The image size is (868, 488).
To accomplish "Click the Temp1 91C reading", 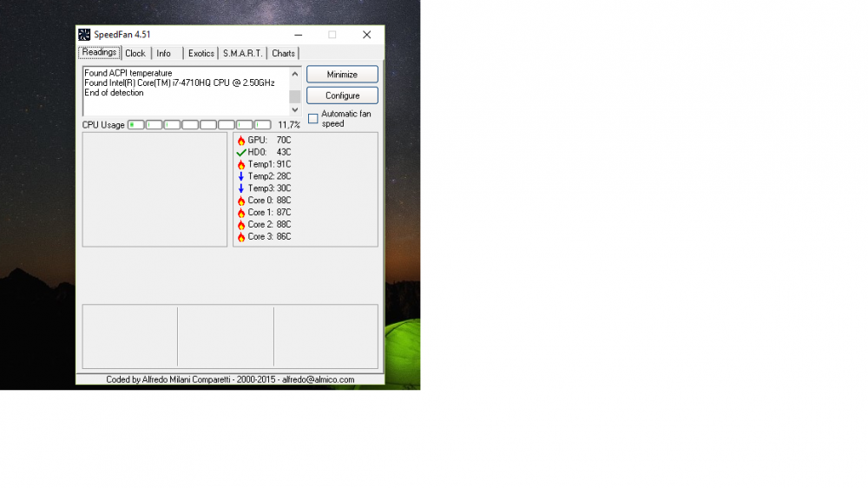I will [x=269, y=164].
